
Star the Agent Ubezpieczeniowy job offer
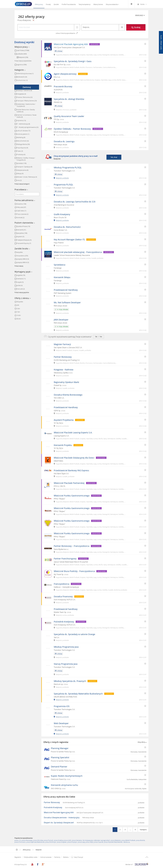pyautogui.click(x=145, y=73)
